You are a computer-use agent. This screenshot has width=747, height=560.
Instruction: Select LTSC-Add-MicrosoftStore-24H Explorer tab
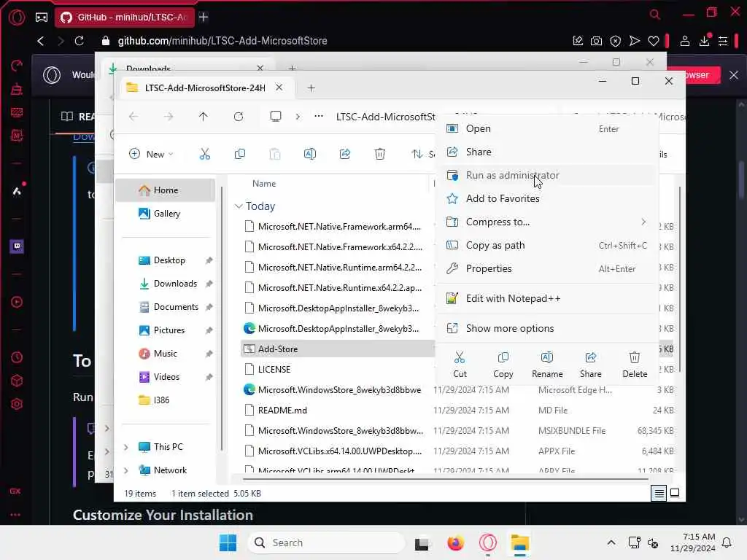point(205,88)
